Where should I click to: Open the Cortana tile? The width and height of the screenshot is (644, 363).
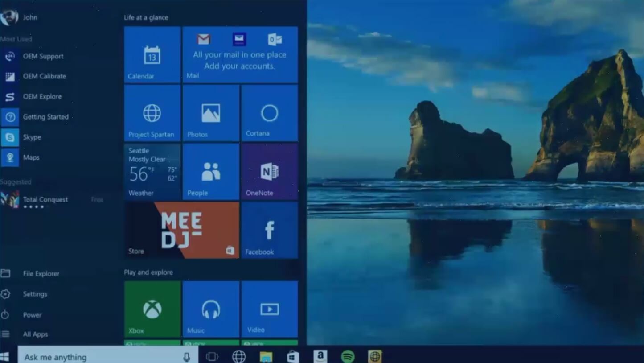(x=269, y=113)
